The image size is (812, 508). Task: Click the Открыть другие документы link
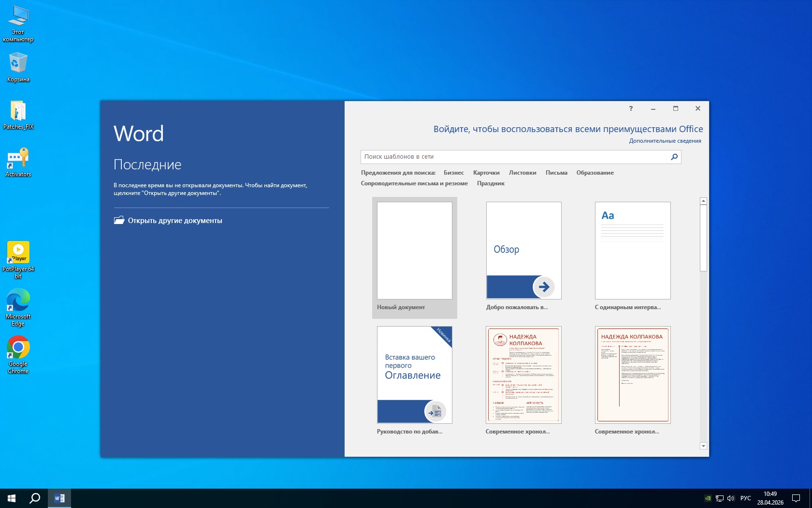point(174,221)
